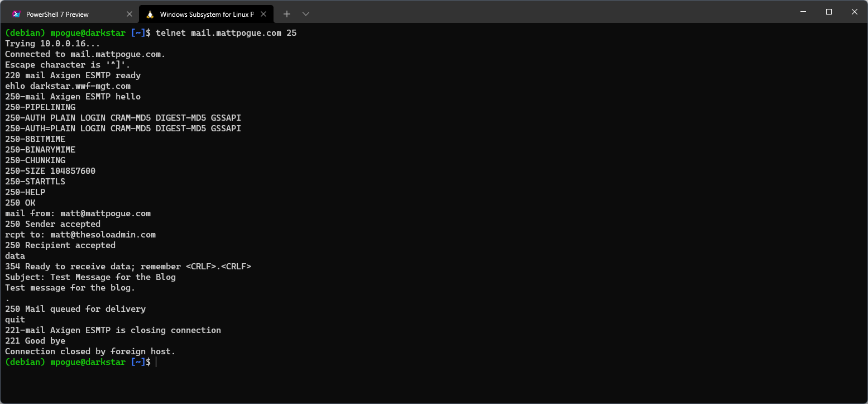The width and height of the screenshot is (868, 404).
Task: Click the '250-STARTTLS' line
Action: (x=35, y=182)
